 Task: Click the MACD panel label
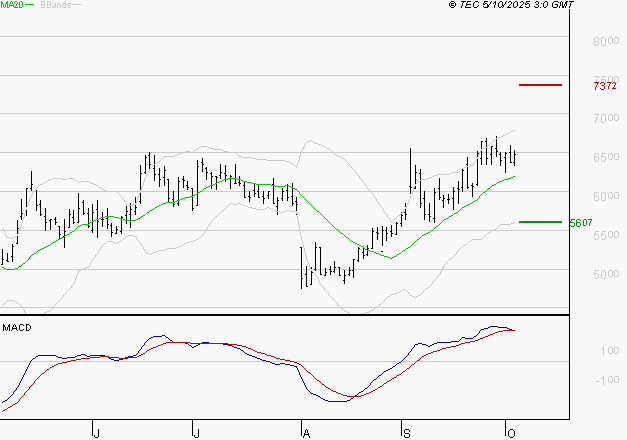coord(17,328)
